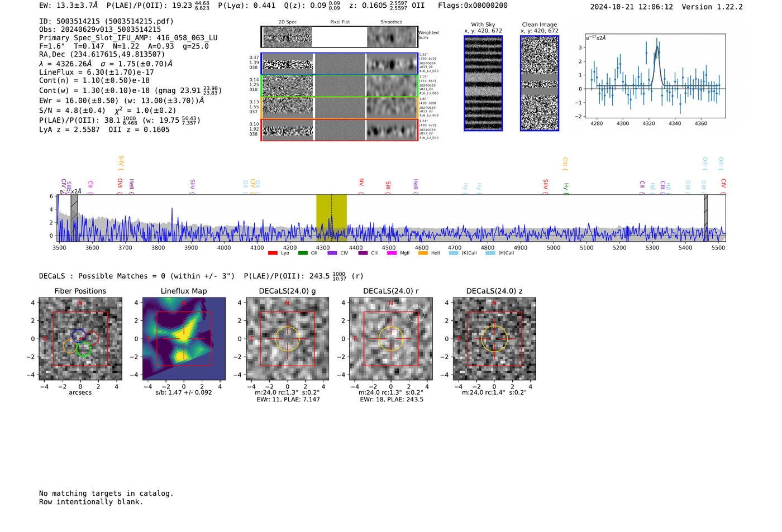The height and width of the screenshot is (532, 782).
Task: Click the green fiber circle in Fiber Positions
Action: [83, 349]
